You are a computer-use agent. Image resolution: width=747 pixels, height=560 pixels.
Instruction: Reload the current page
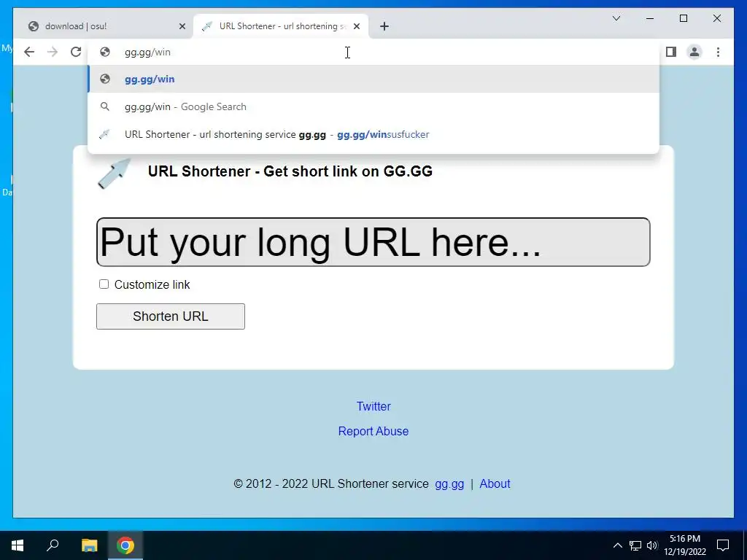76,52
